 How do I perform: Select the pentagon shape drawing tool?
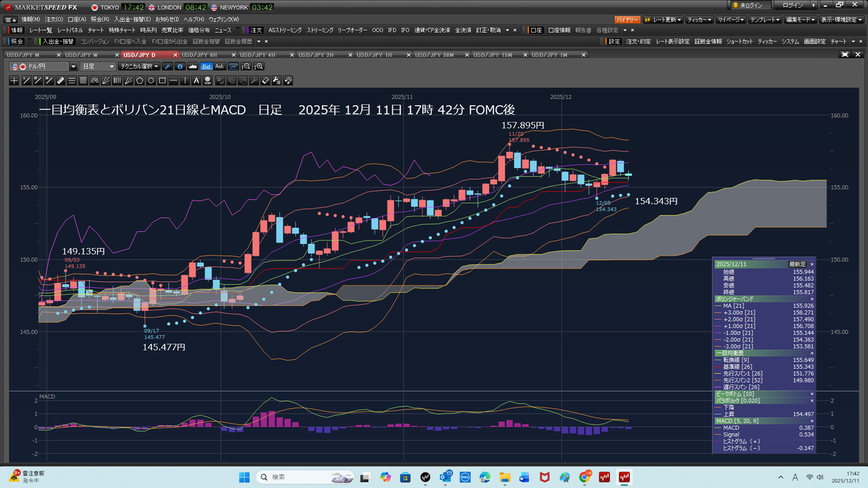tap(140, 81)
